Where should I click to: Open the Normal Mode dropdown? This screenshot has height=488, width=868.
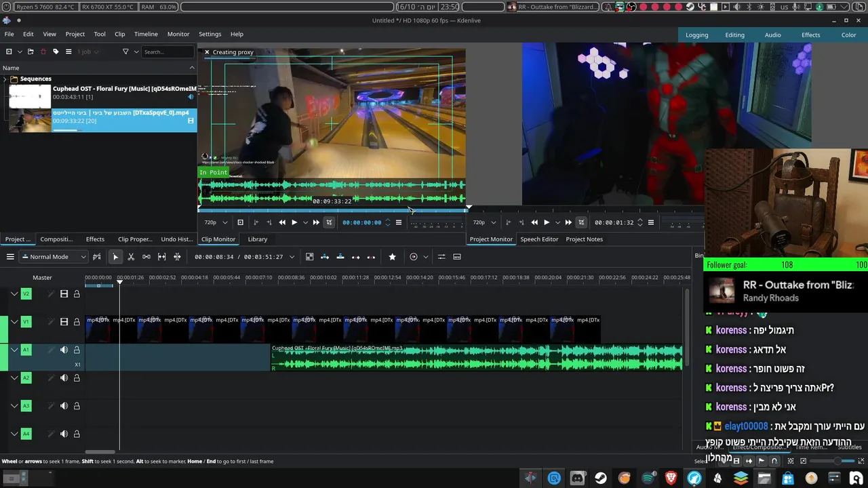pos(54,257)
